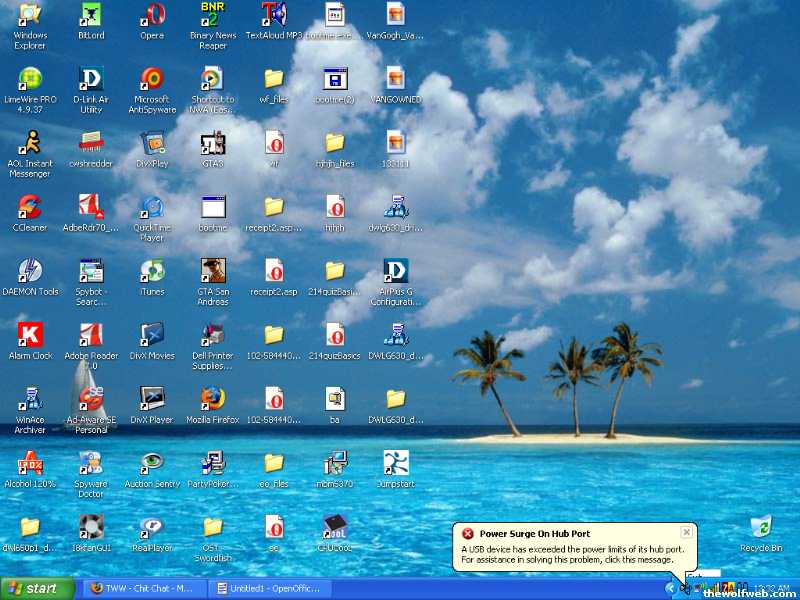
Task: Open the iTunes desktop shortcut
Action: [152, 271]
